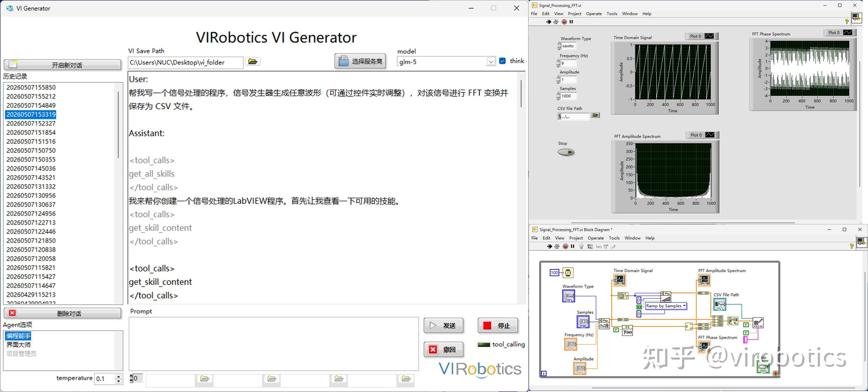Open Operate menu in front panel window

[594, 14]
